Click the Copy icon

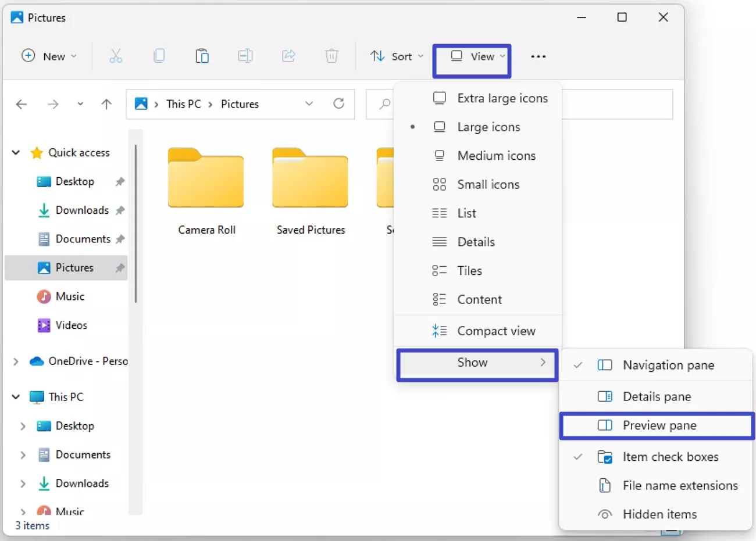pos(159,56)
